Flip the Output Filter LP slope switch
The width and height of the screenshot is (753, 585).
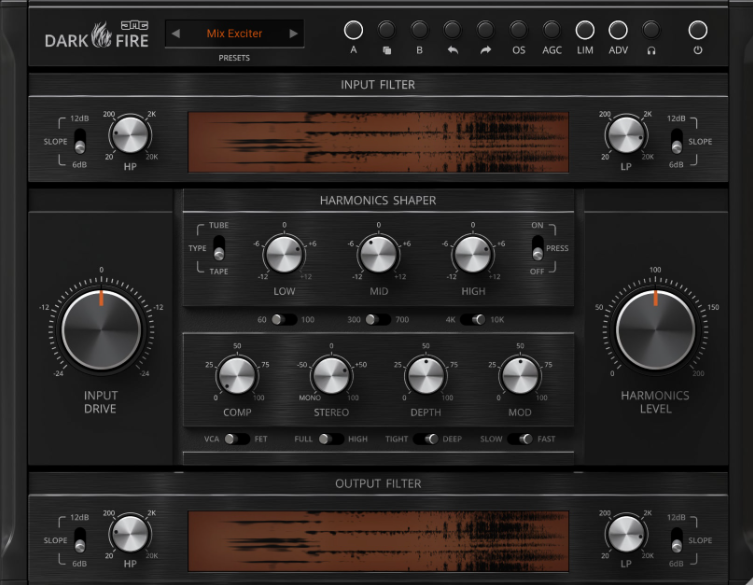[x=677, y=540]
